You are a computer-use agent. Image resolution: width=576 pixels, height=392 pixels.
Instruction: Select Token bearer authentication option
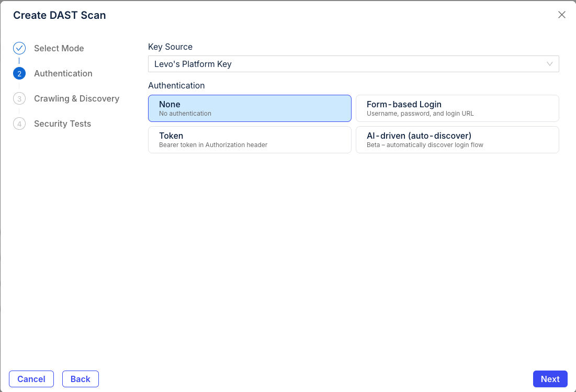coord(250,140)
